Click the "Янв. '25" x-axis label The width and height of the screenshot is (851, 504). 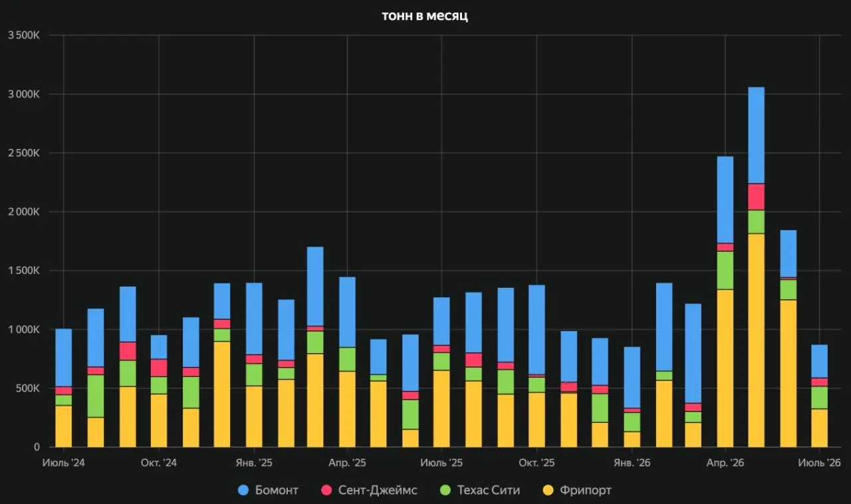pos(254,463)
